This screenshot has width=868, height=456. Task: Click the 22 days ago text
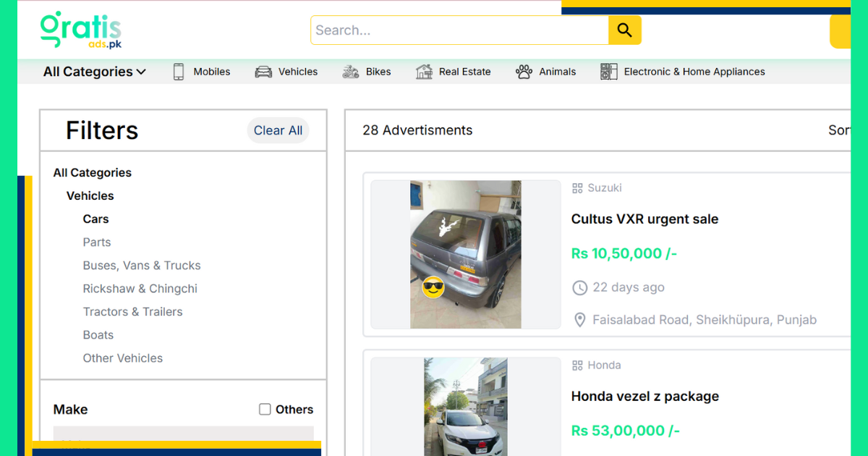pyautogui.click(x=629, y=288)
